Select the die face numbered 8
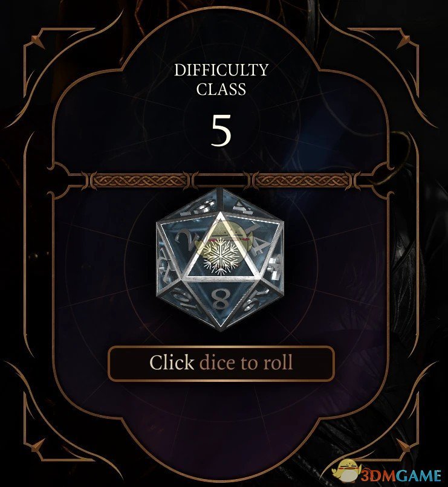The image size is (448, 487). coord(220,300)
